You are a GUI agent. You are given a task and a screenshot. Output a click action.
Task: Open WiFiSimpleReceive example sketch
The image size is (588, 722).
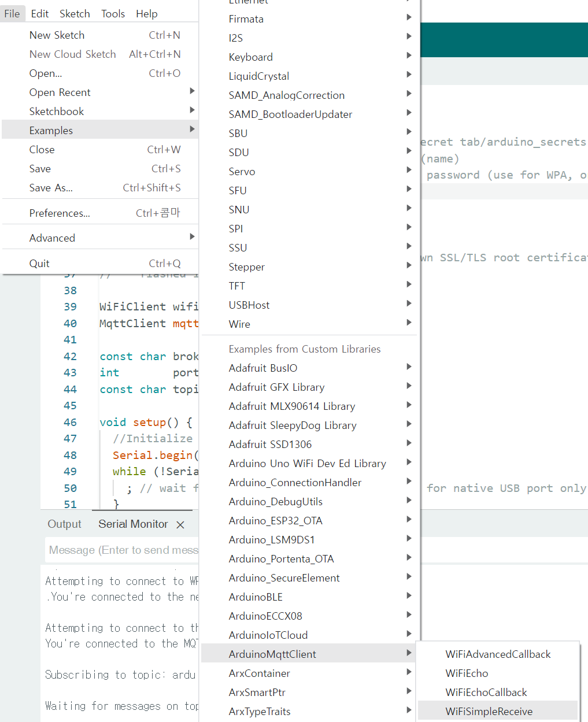[x=498, y=712]
